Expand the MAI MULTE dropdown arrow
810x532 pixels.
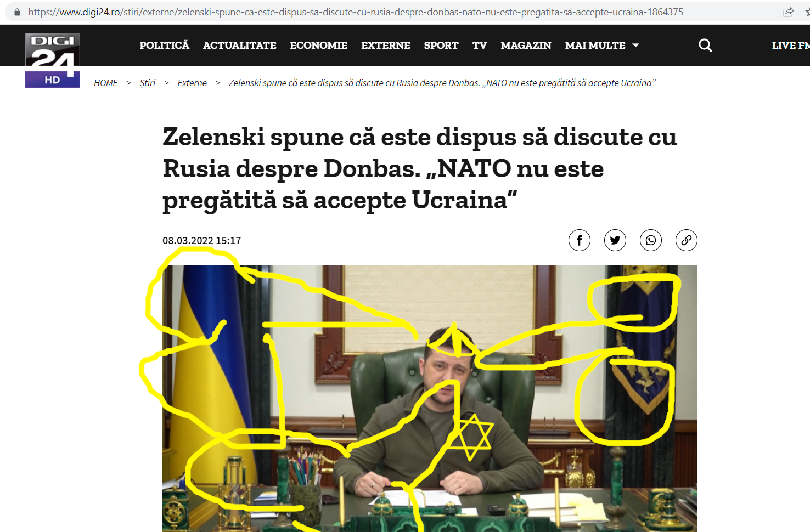click(x=635, y=46)
